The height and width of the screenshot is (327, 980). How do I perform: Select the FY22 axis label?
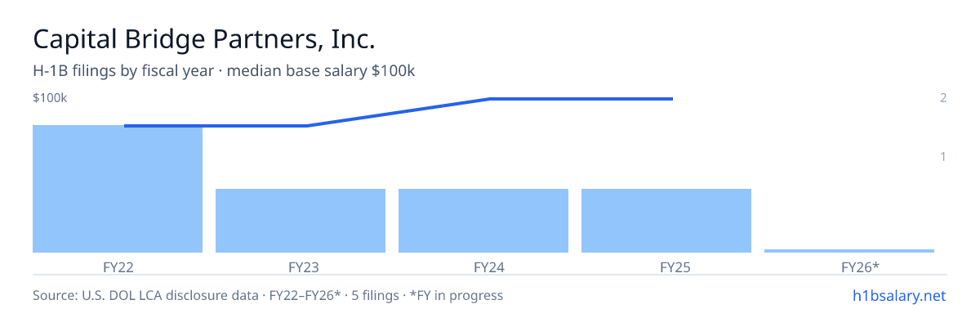118,267
